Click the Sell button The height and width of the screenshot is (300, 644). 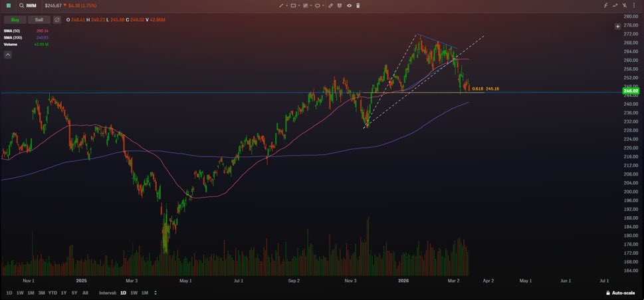tap(39, 20)
